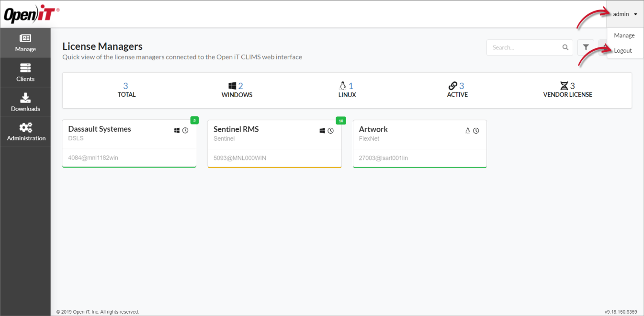Open the Downloads sidebar section
Image resolution: width=644 pixels, height=316 pixels.
coord(25,102)
